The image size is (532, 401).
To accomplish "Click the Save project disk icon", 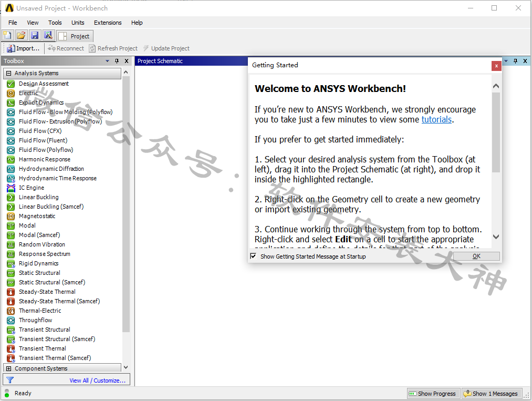I will point(34,35).
